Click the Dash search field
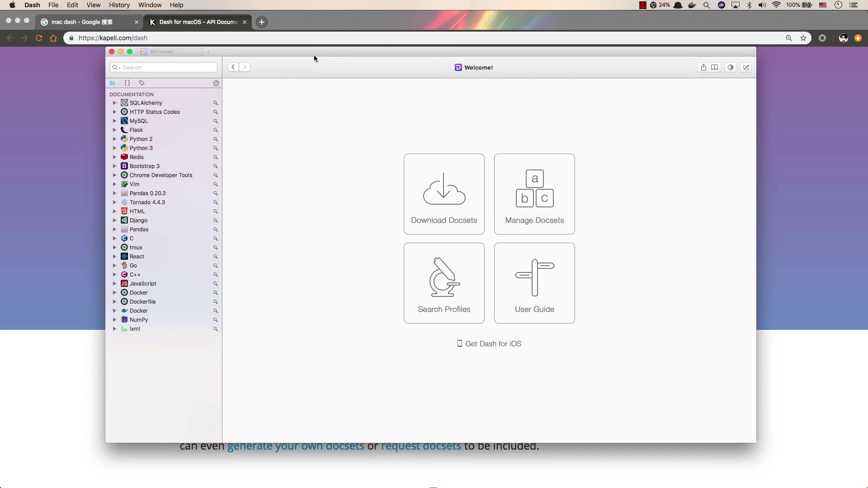This screenshot has height=488, width=868. tap(164, 67)
